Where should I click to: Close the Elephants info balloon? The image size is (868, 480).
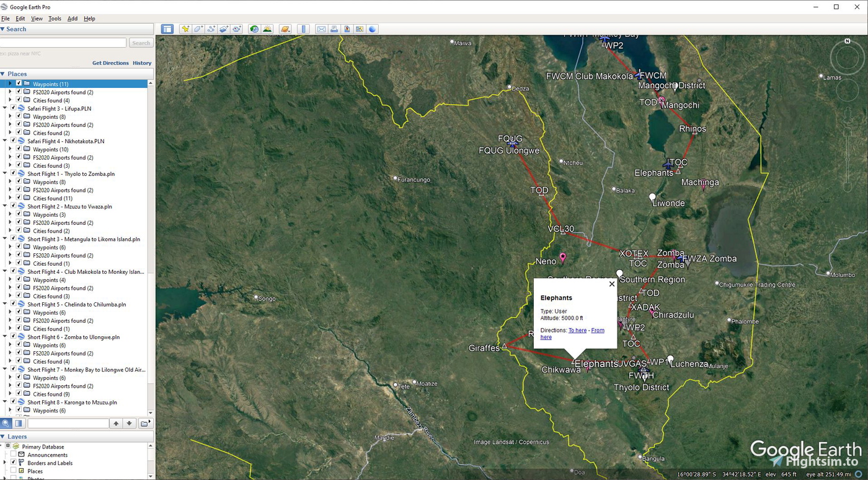612,284
